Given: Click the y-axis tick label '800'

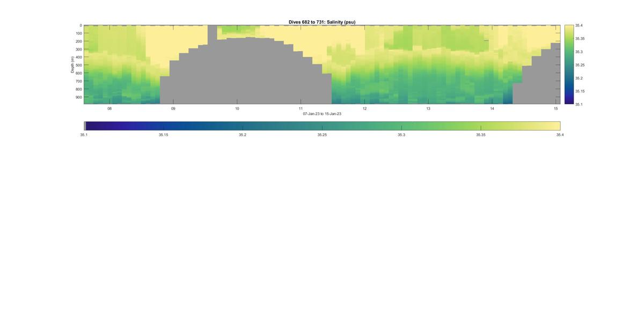Looking at the screenshot, I should point(78,89).
